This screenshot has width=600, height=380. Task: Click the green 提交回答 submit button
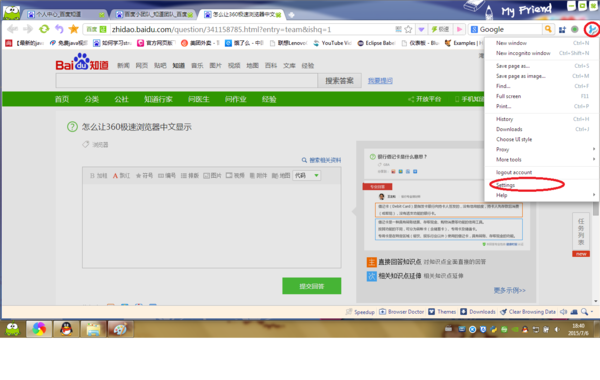(311, 286)
